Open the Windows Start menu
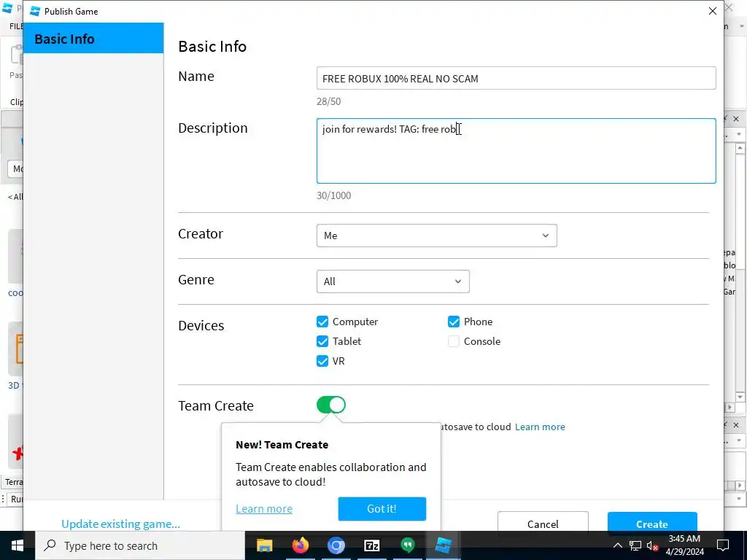This screenshot has height=560, width=747. pyautogui.click(x=18, y=545)
